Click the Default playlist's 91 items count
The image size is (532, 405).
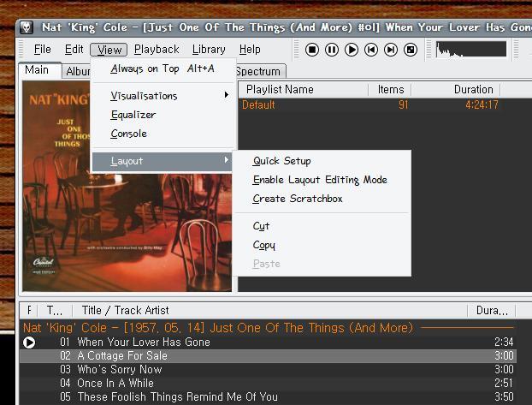point(403,105)
